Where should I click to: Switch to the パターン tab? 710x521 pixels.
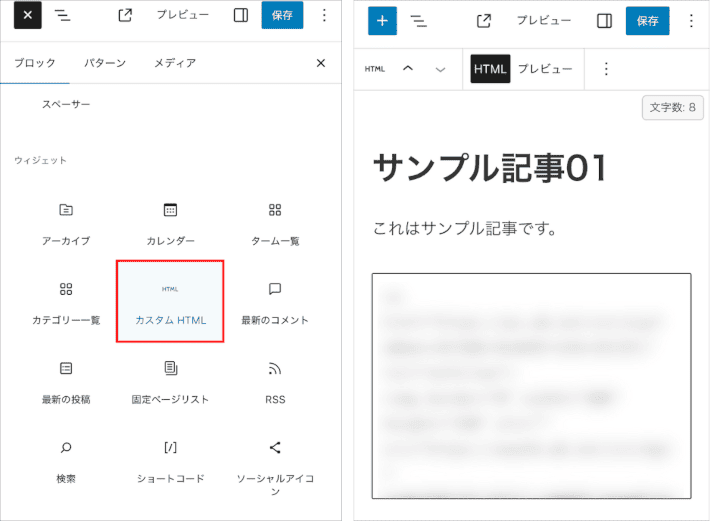coord(105,63)
